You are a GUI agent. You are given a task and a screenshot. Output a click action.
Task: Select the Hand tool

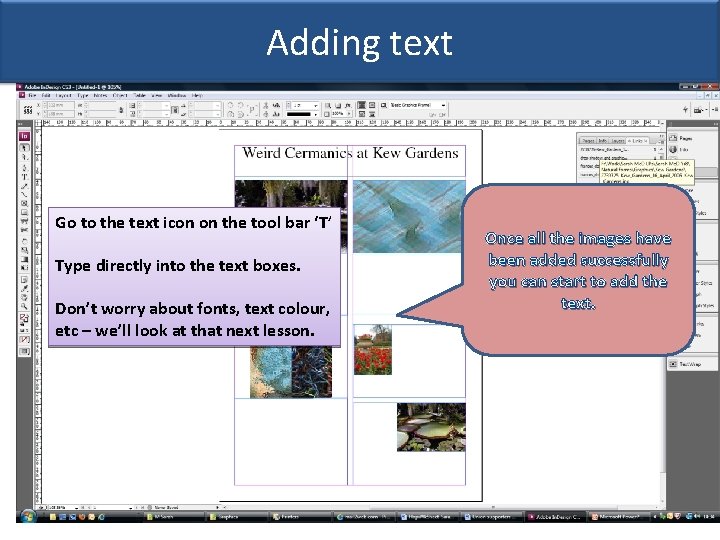click(24, 298)
